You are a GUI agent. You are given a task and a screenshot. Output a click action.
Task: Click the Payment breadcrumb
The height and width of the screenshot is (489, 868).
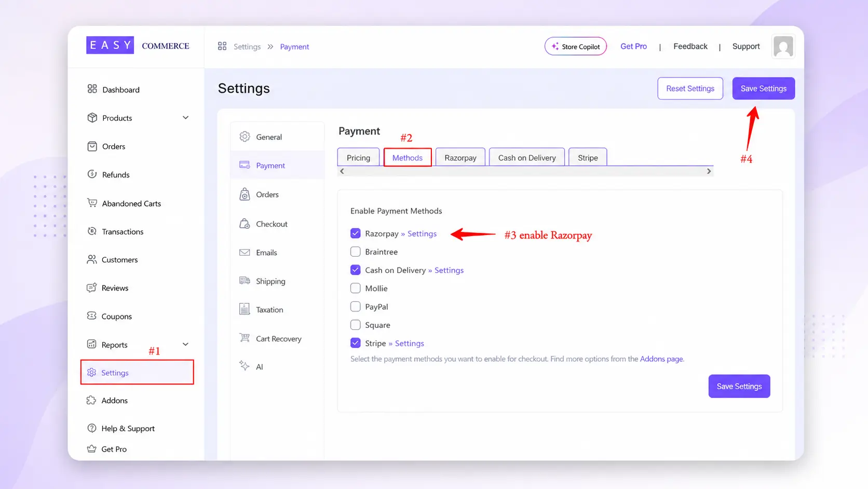294,47
